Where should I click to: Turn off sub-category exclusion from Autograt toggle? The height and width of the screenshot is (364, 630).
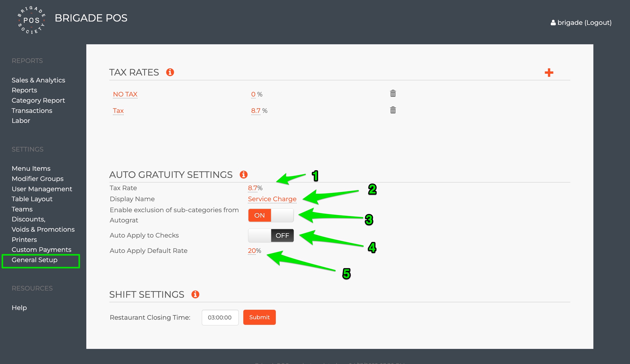pyautogui.click(x=271, y=215)
